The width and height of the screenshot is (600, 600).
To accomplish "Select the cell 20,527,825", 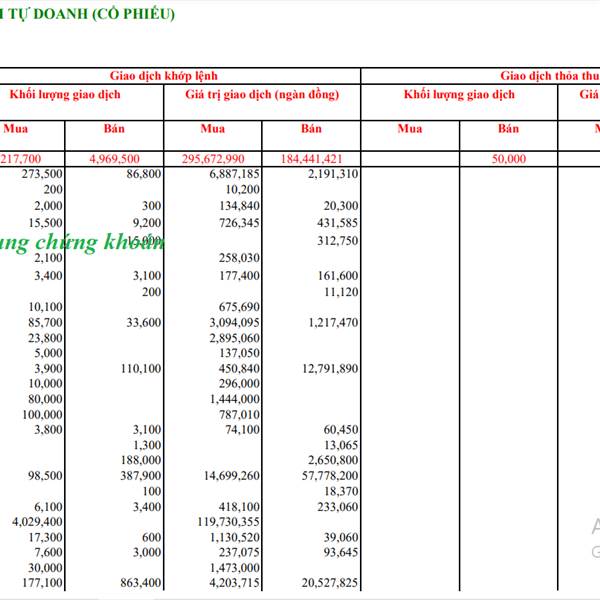I will click(x=330, y=583).
